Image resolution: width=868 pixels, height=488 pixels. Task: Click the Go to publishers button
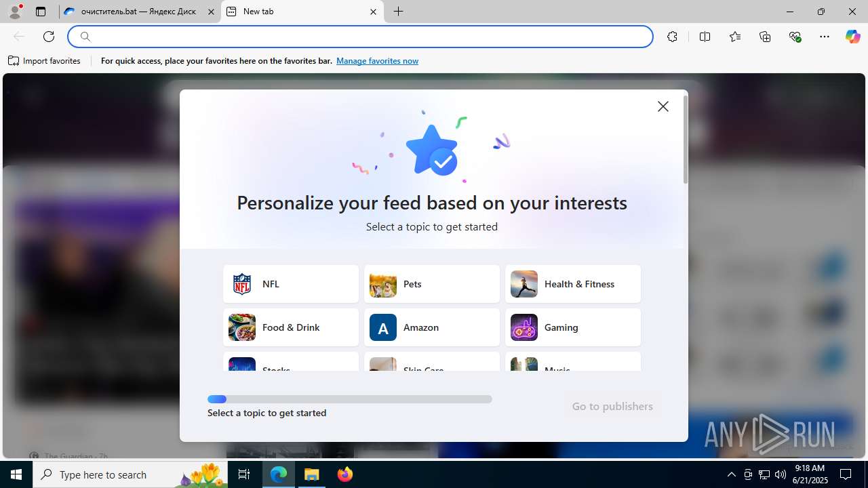coord(612,406)
